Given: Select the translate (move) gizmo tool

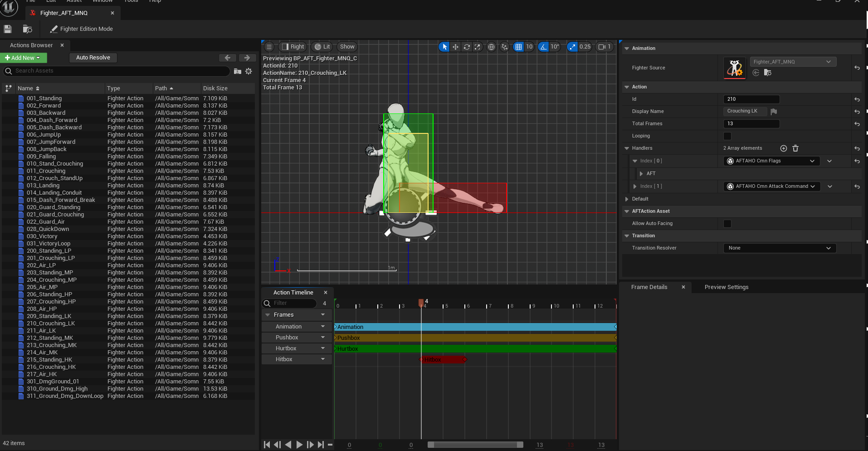Looking at the screenshot, I should 455,47.
